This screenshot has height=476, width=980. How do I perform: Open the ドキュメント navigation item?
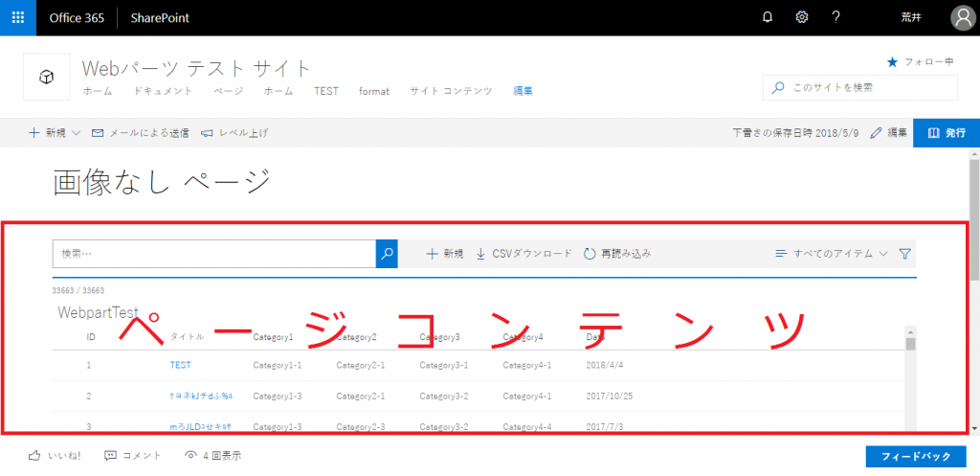click(163, 91)
